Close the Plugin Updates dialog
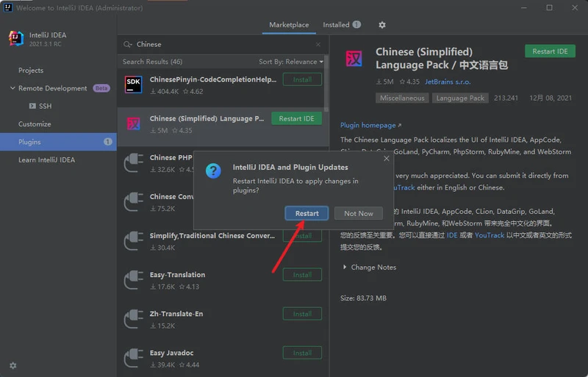This screenshot has height=377, width=588. point(387,158)
